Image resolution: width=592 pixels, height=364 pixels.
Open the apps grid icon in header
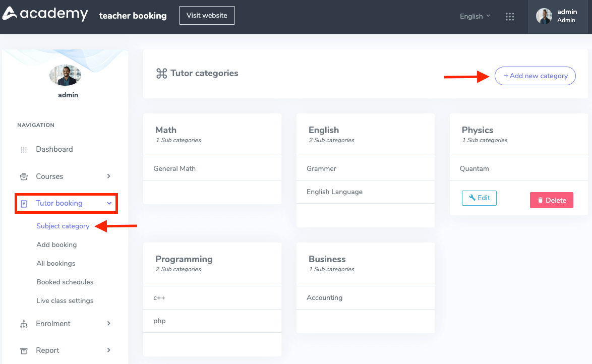click(510, 17)
